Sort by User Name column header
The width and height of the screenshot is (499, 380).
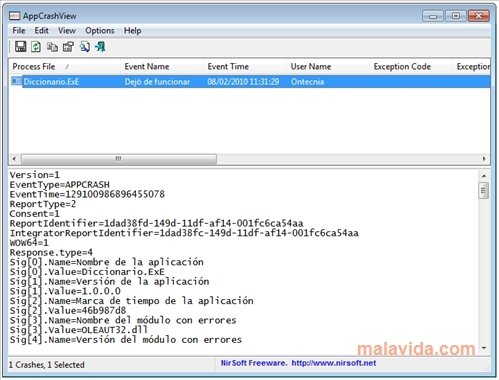pyautogui.click(x=328, y=67)
